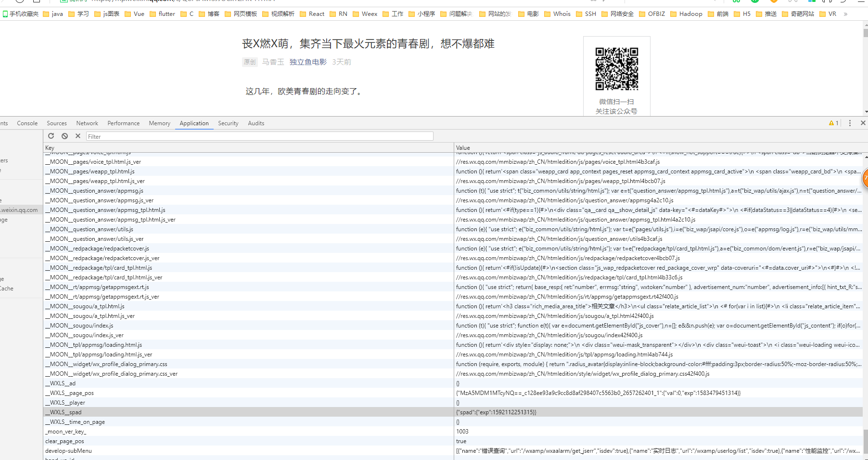This screenshot has height=460, width=868.
Task: Open the java bookmark folder
Action: pyautogui.click(x=53, y=14)
